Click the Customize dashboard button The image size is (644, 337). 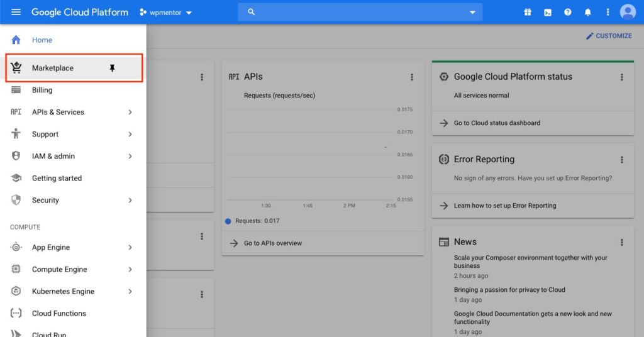tap(609, 36)
